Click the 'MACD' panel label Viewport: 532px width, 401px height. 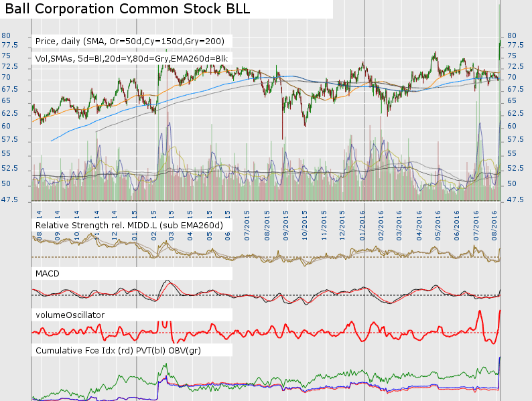(x=47, y=274)
